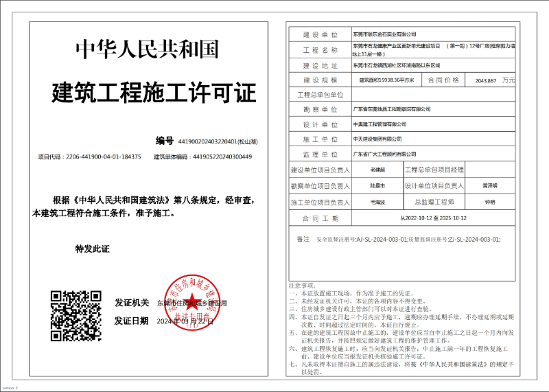This screenshot has height=392, width=549.
Task: Click the 施工单位 row label
Action: pyautogui.click(x=320, y=139)
